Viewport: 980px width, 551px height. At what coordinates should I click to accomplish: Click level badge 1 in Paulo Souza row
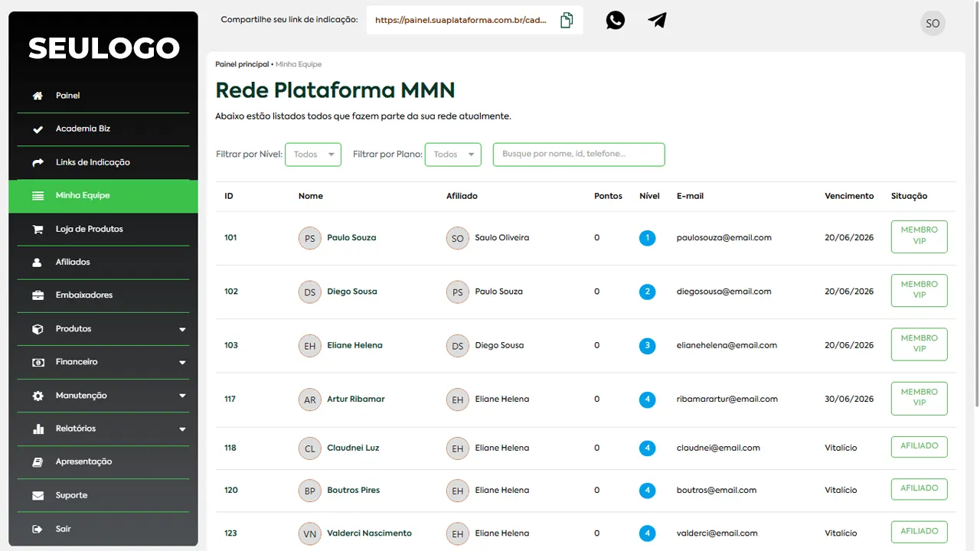[648, 238]
